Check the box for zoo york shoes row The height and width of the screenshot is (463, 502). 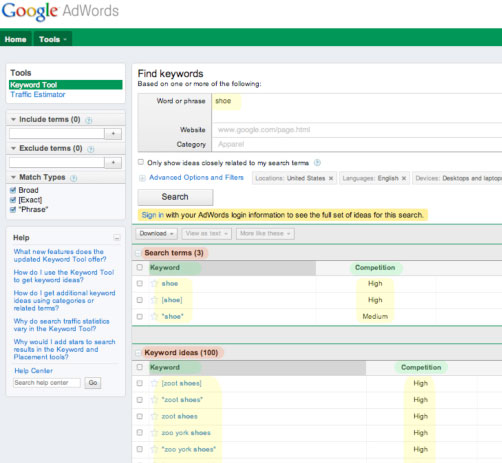point(140,433)
